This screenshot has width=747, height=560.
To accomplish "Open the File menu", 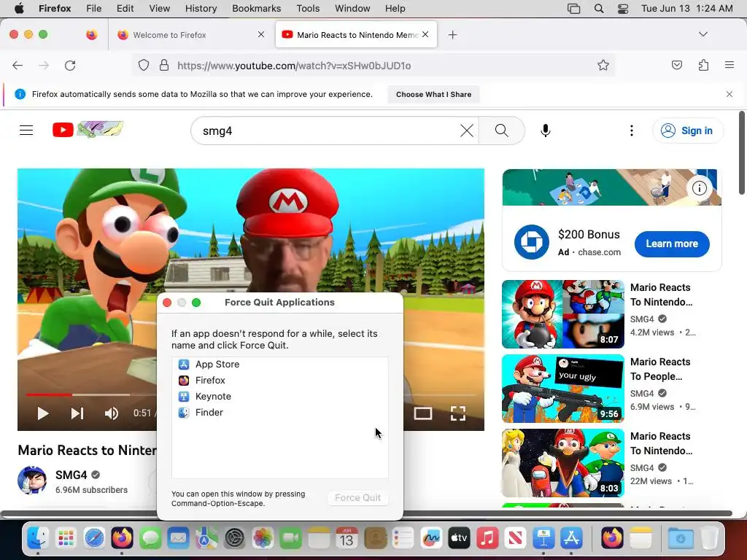I will click(94, 9).
